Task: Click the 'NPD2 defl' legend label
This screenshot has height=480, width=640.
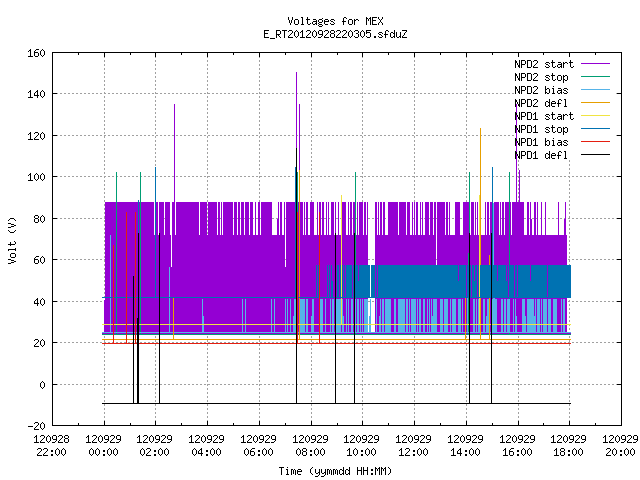Action: 541,103
